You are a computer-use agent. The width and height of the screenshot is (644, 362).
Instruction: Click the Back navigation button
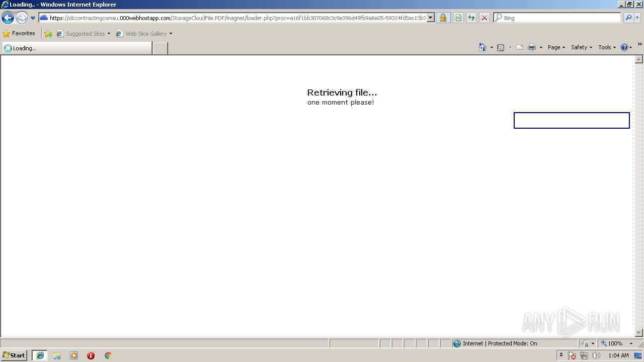8,18
